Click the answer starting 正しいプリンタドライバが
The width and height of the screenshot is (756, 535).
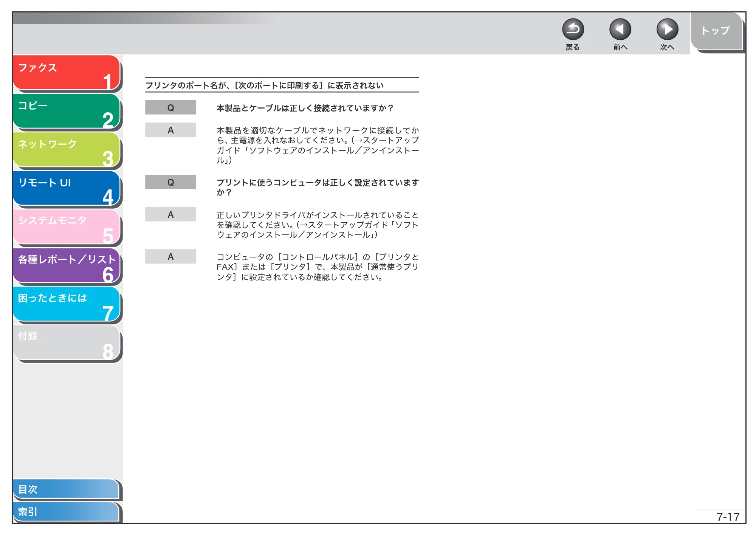[318, 225]
